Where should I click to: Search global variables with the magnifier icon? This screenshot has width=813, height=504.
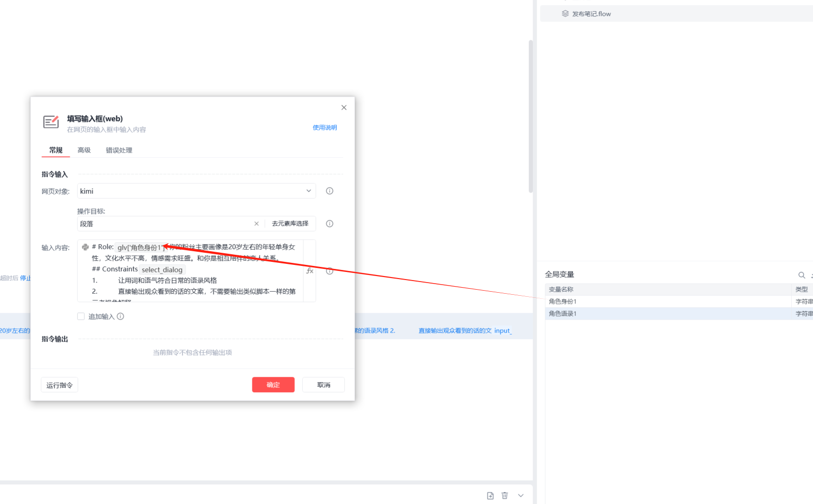click(x=801, y=275)
